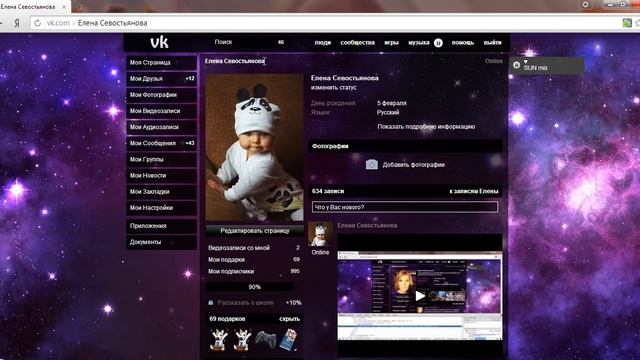The height and width of the screenshot is (360, 640).
Task: Click к записям Елены link
Action: pyautogui.click(x=473, y=191)
